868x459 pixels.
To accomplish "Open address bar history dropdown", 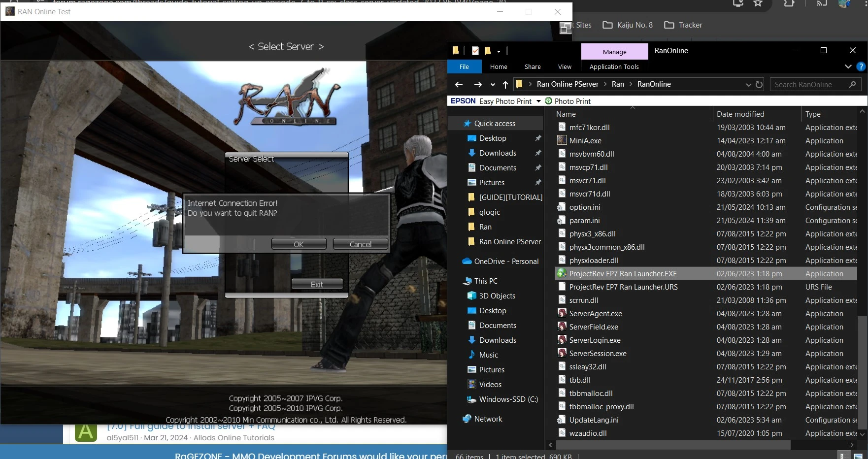I will click(748, 85).
